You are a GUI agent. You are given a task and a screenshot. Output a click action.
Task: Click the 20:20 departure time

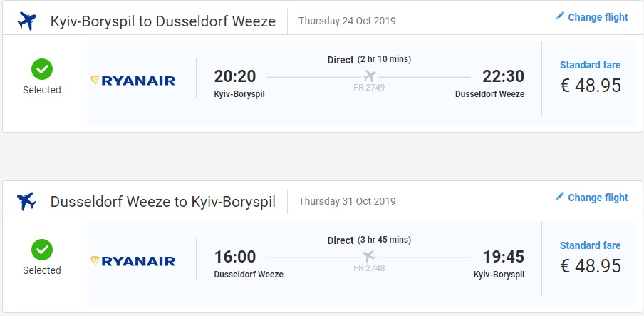235,76
